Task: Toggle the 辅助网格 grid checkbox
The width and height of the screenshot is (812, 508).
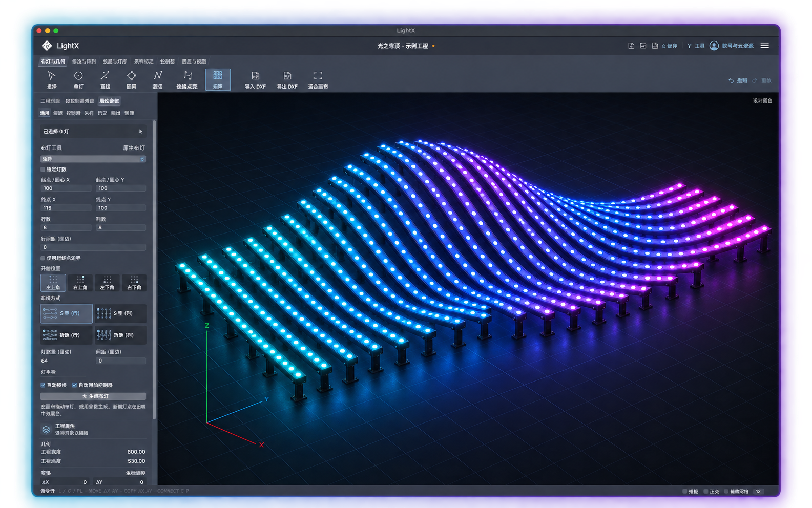Action: 726,492
